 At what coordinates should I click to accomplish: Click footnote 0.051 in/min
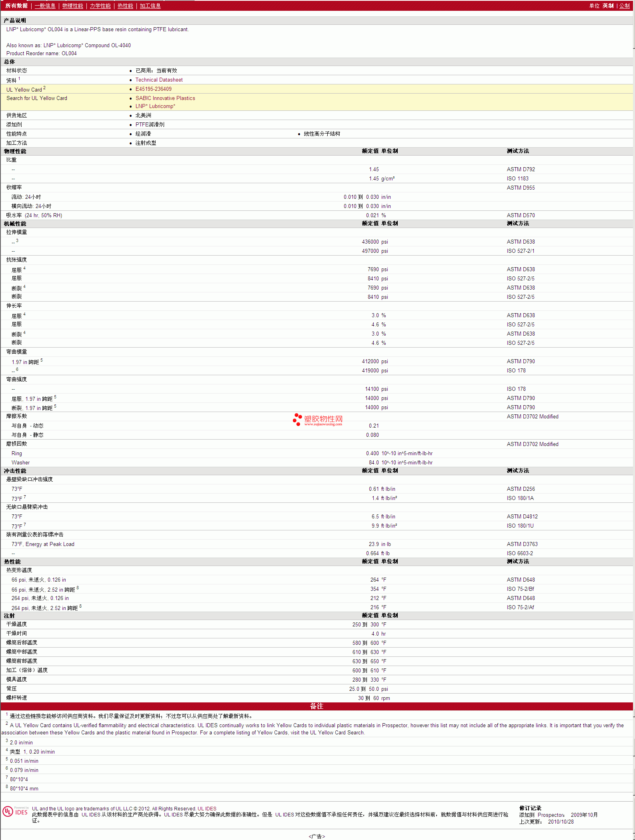pos(24,761)
